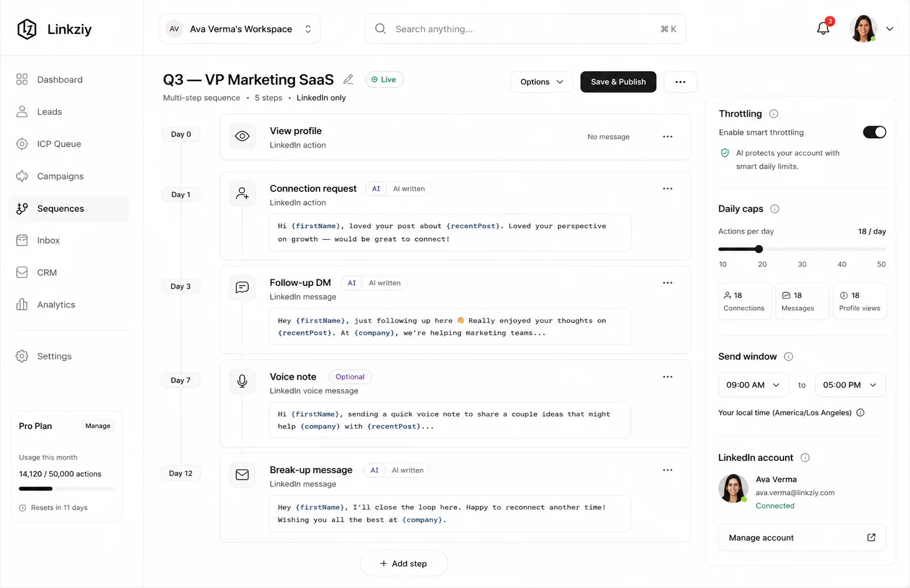This screenshot has width=910, height=588.
Task: Open the 09:00 AM start time dropdown
Action: [x=753, y=385]
